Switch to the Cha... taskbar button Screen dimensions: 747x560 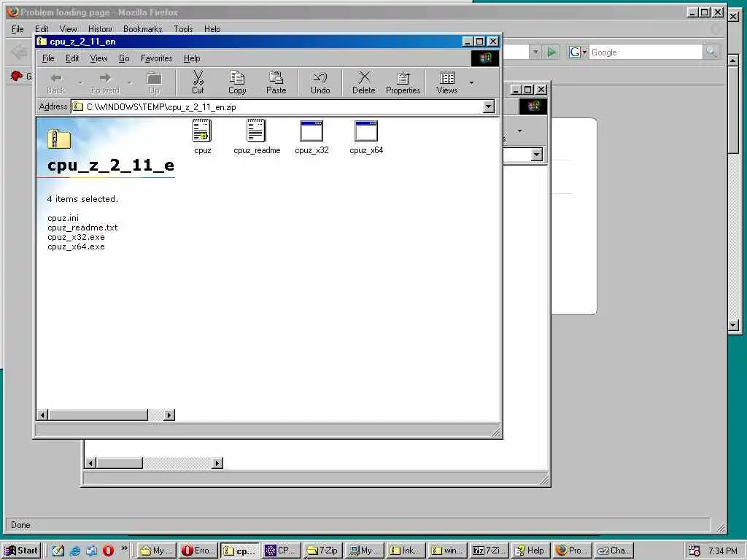coord(614,551)
